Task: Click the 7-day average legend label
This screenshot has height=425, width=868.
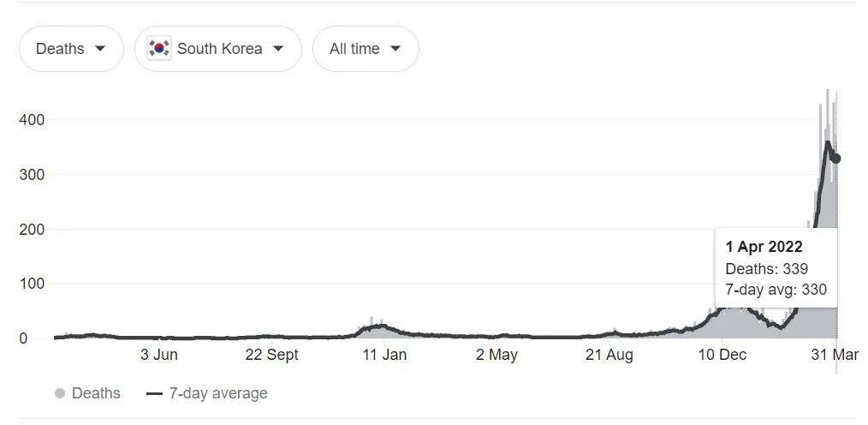Action: [218, 393]
